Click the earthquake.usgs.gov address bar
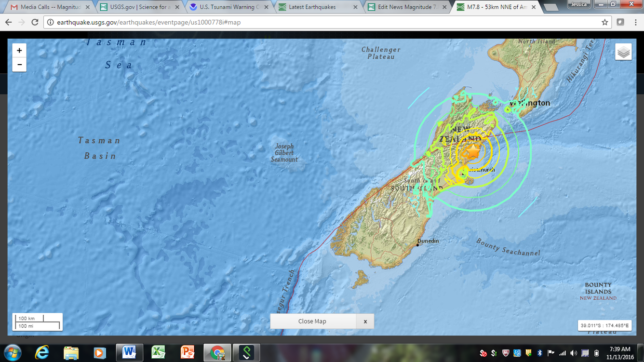The image size is (644, 362). (328, 22)
